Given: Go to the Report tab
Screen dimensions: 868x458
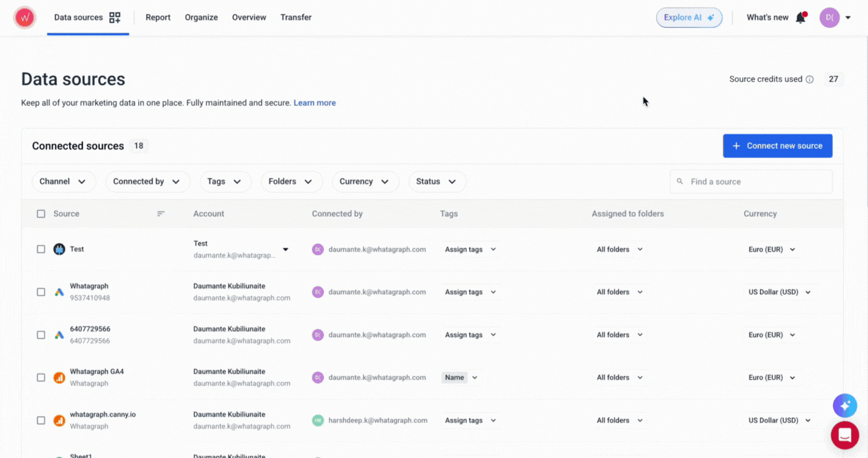Looking at the screenshot, I should (x=158, y=18).
